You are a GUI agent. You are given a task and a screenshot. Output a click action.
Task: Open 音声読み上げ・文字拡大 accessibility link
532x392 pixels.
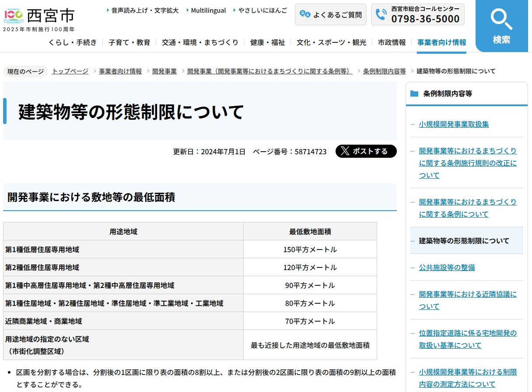coord(145,10)
